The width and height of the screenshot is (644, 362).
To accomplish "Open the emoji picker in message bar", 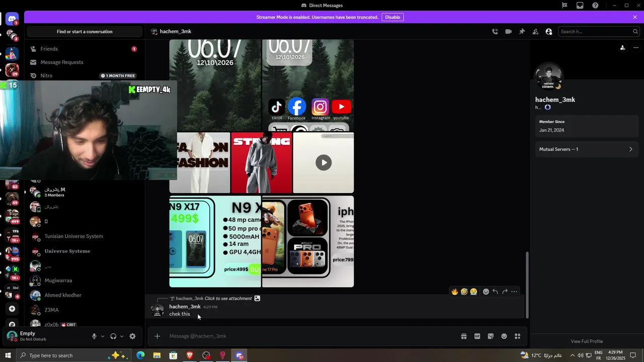I will (x=504, y=336).
